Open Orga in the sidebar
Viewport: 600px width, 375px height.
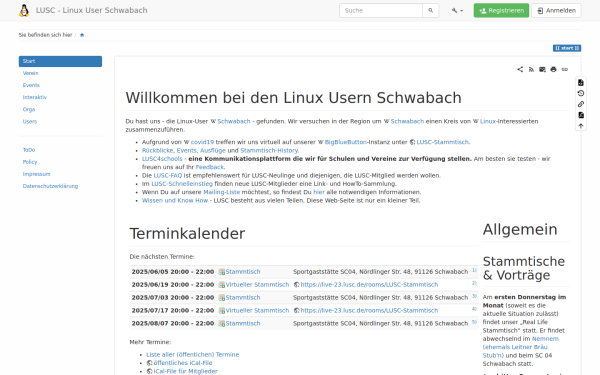coord(29,109)
